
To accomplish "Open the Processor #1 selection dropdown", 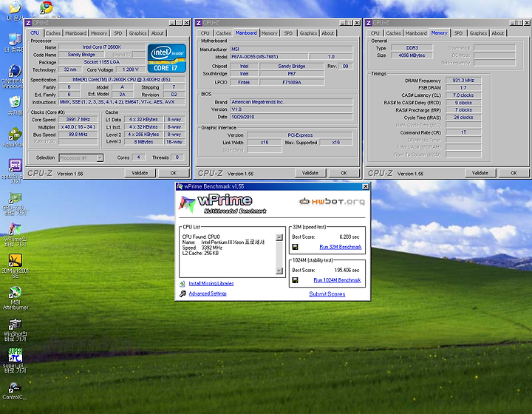I will (100, 157).
